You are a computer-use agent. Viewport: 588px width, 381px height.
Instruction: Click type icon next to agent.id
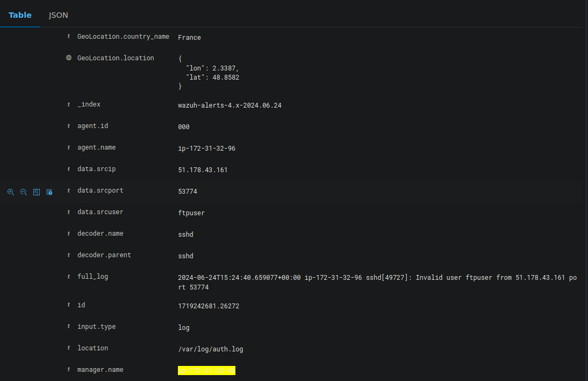pyautogui.click(x=69, y=126)
